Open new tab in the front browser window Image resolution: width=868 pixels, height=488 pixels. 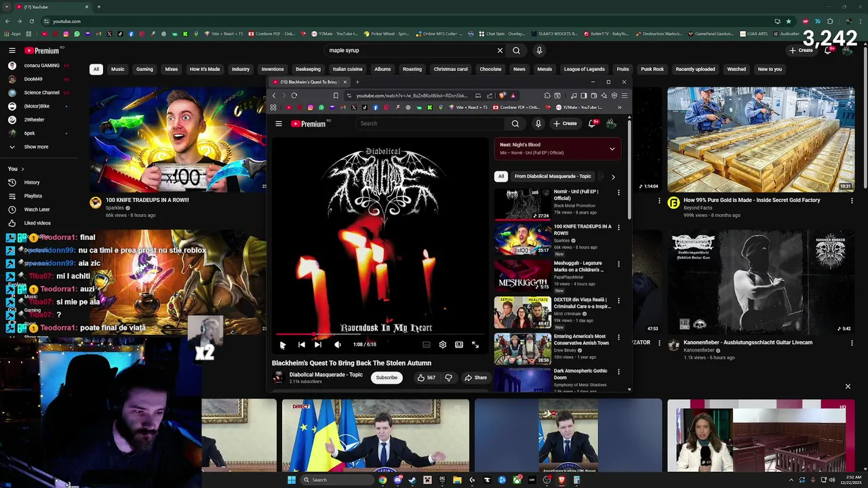[x=357, y=82]
